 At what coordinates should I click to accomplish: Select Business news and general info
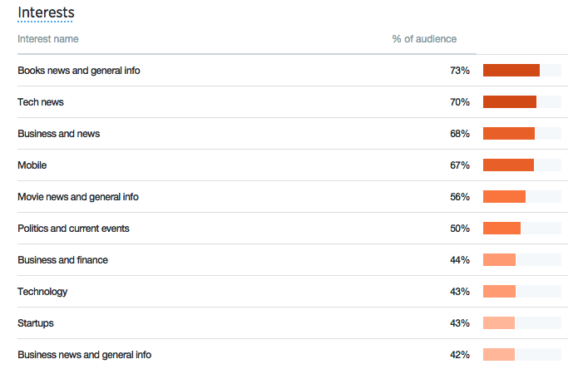coord(85,355)
